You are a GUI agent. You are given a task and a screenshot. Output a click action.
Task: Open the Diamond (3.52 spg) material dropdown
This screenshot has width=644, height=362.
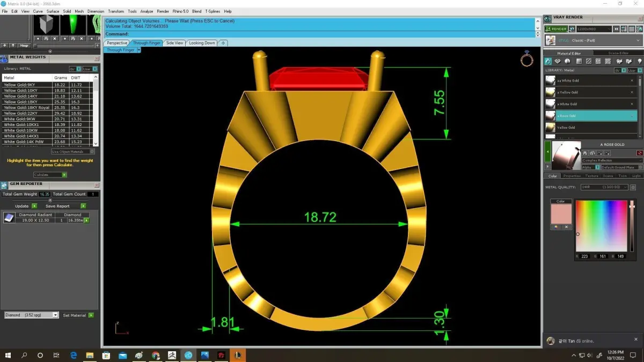tap(31, 315)
